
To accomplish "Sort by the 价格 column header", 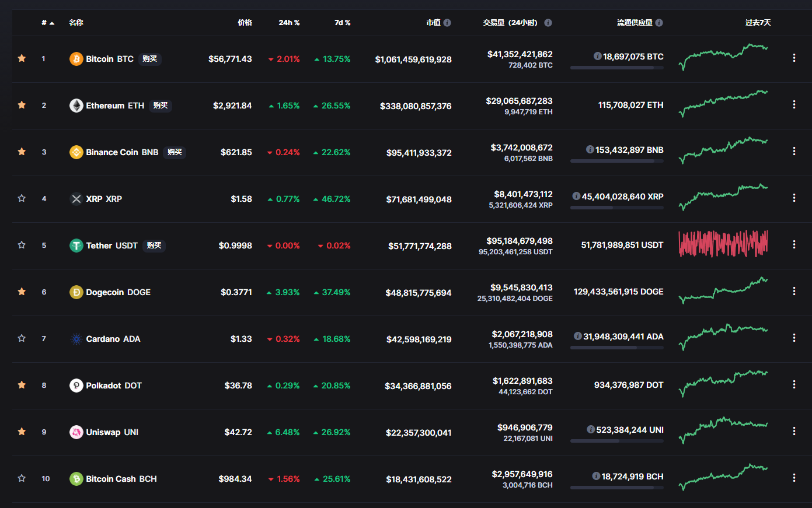I will coord(245,23).
